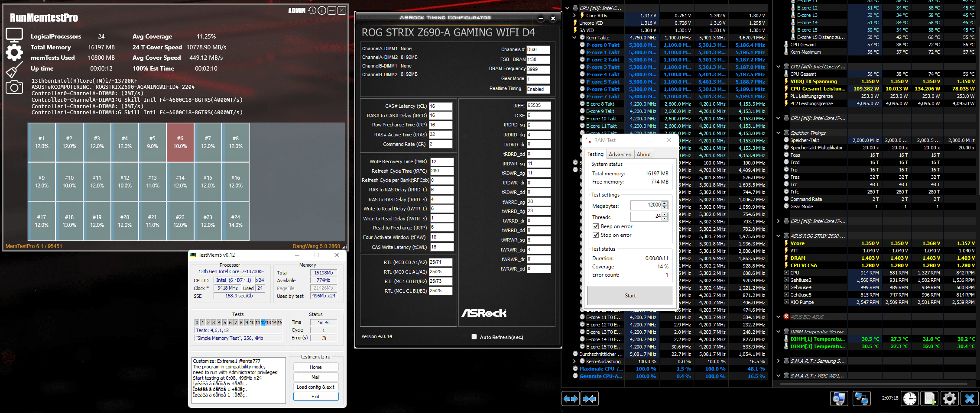Screen dimensions: 980x413
Task: Click the TestMem5 app icon in its title bar
Action: (193, 255)
